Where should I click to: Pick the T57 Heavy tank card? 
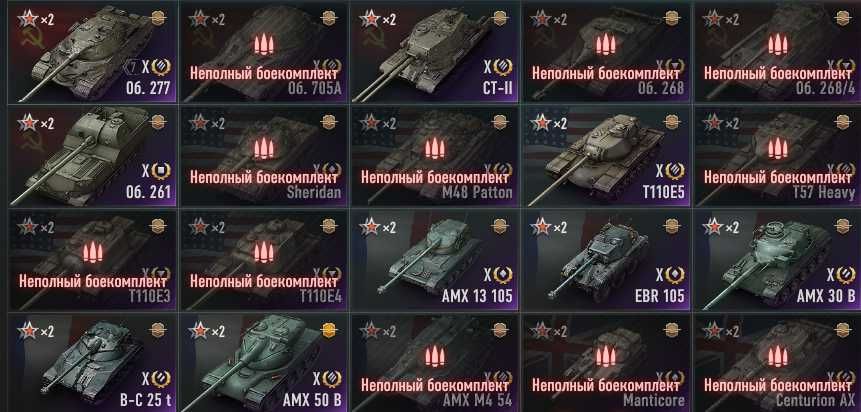pos(778,157)
